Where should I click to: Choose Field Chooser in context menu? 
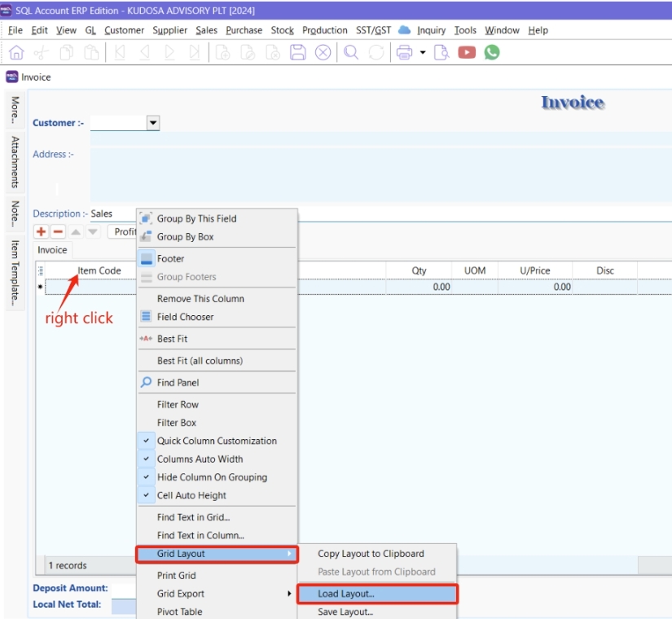(185, 317)
